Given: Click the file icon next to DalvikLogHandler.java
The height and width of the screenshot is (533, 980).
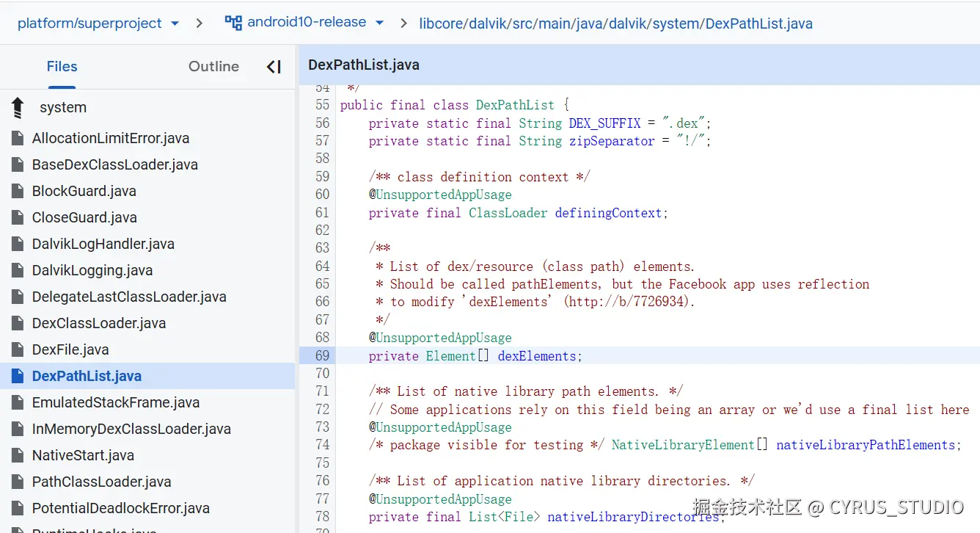Looking at the screenshot, I should [x=18, y=244].
